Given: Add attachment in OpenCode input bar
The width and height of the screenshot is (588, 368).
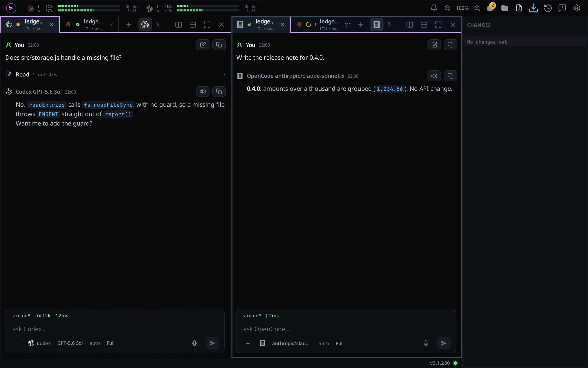Looking at the screenshot, I should coord(248,343).
